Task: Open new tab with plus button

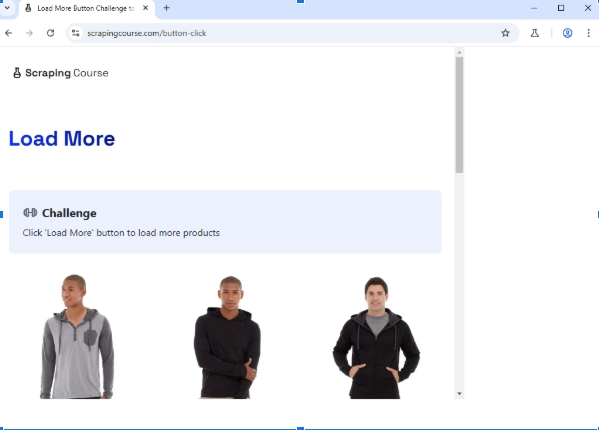Action: coord(167,8)
